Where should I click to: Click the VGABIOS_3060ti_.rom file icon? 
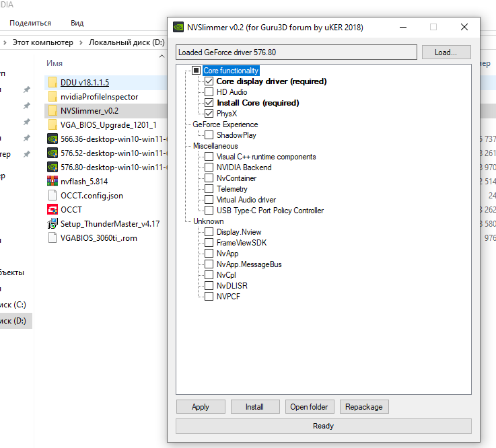pos(52,237)
